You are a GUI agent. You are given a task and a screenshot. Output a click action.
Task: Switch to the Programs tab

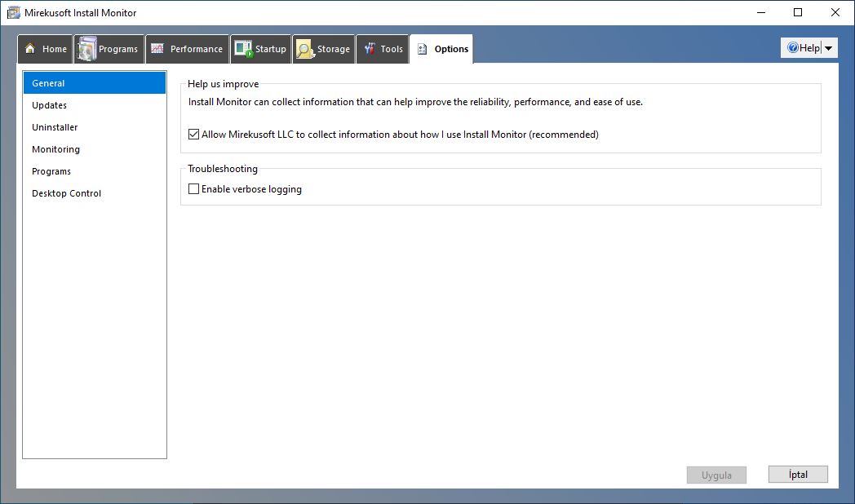tap(109, 49)
